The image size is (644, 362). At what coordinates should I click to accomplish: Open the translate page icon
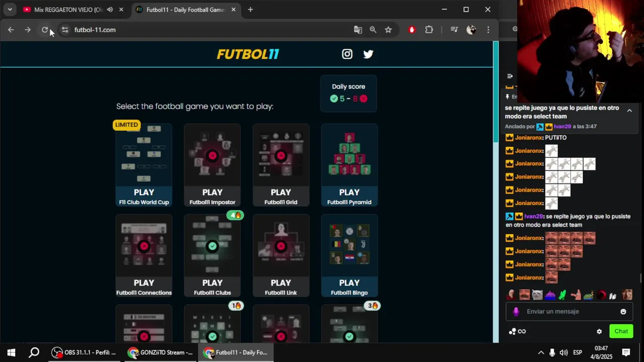click(358, 30)
